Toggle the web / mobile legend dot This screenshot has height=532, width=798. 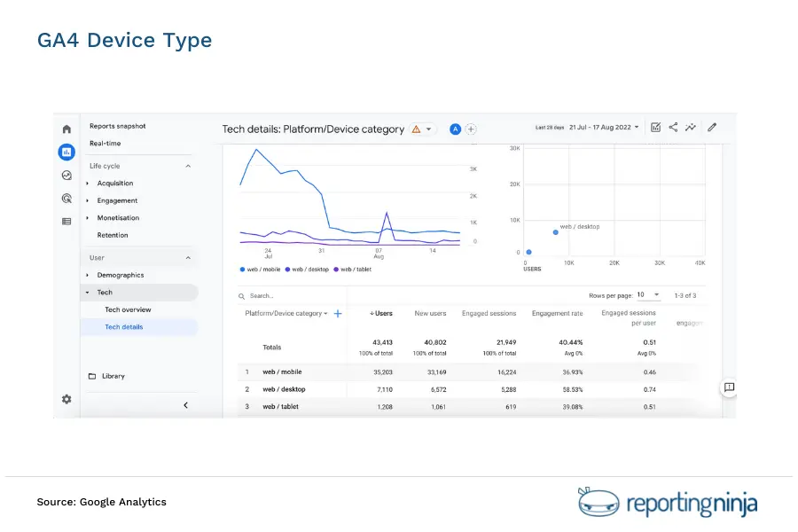[x=242, y=270]
